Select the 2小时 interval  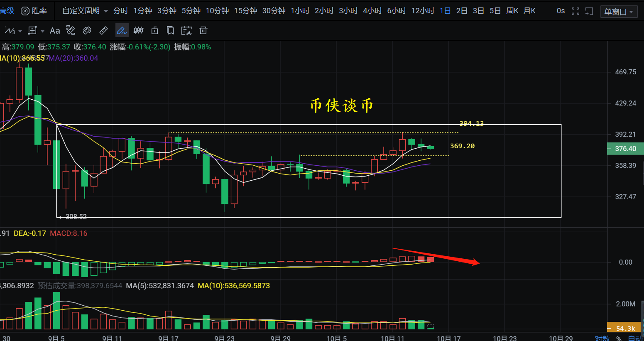coord(324,11)
